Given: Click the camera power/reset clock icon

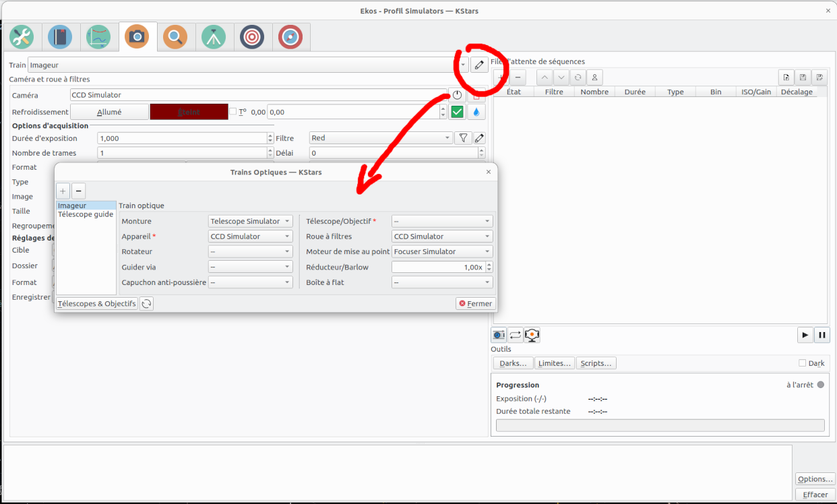Looking at the screenshot, I should (x=457, y=95).
